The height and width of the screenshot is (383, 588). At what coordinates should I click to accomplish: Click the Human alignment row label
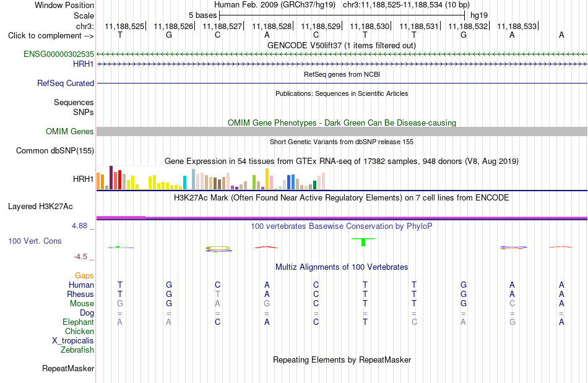81,285
